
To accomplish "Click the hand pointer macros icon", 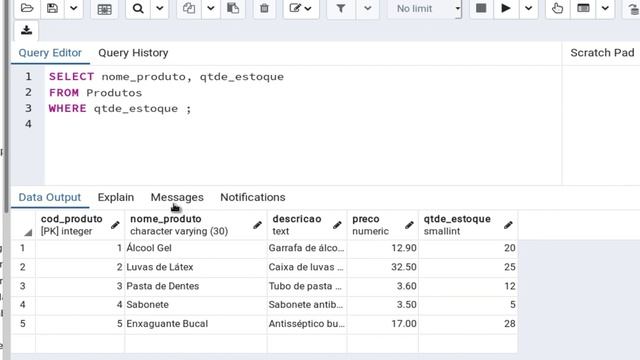I will [557, 8].
